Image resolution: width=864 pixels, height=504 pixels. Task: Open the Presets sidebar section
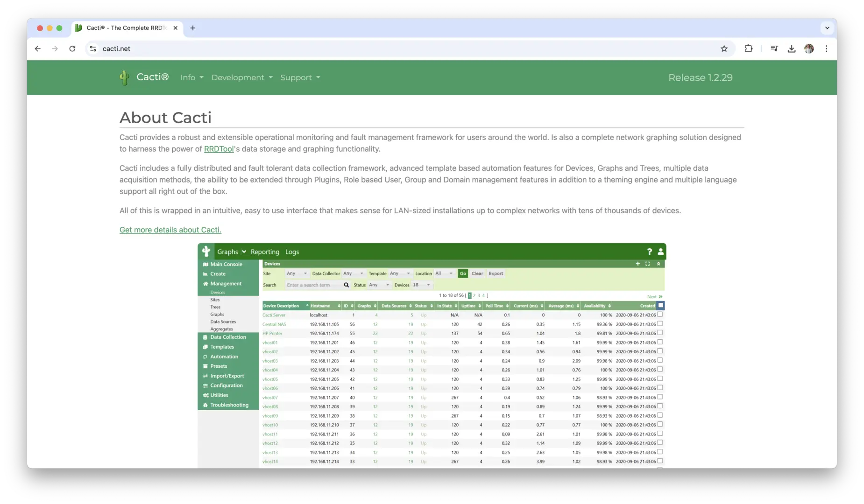tap(219, 366)
